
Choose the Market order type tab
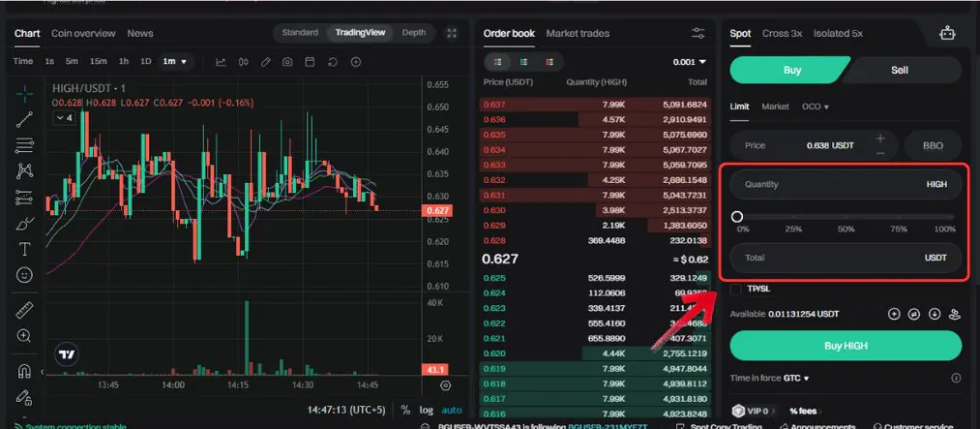click(x=775, y=107)
